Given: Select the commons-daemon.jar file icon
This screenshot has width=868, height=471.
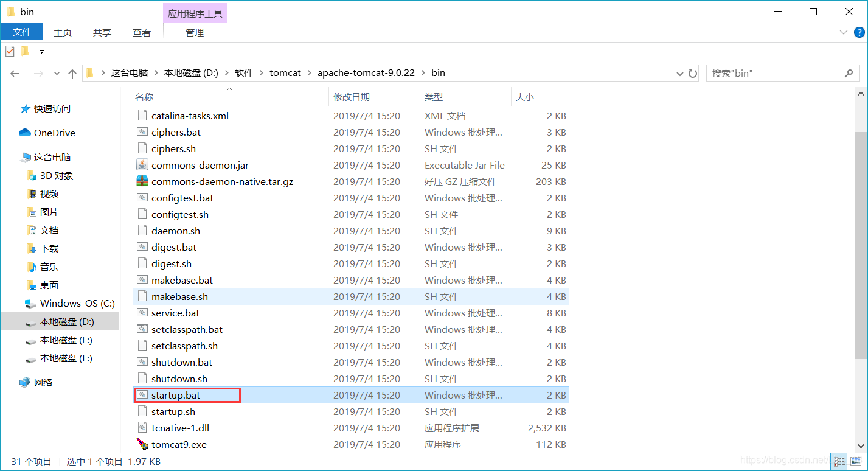Looking at the screenshot, I should (142, 165).
